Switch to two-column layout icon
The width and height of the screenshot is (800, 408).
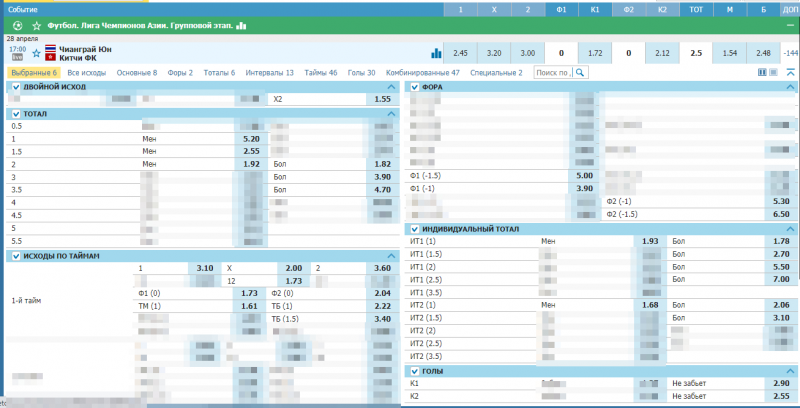(x=762, y=72)
